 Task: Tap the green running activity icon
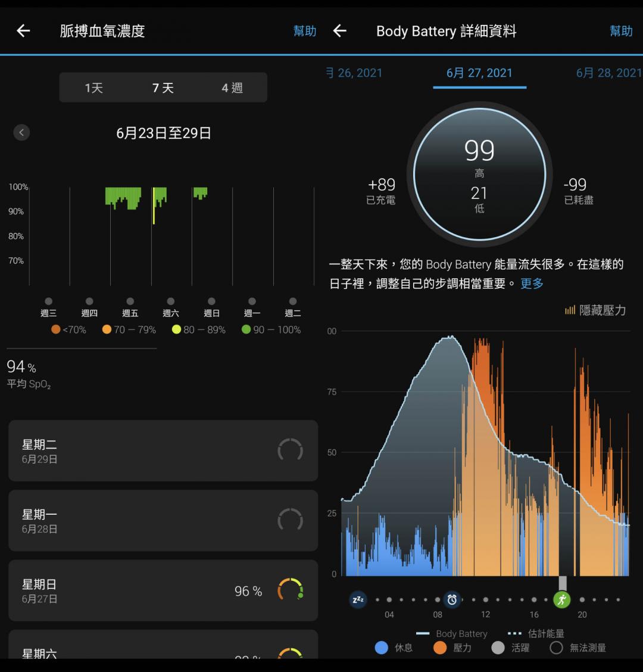click(561, 599)
